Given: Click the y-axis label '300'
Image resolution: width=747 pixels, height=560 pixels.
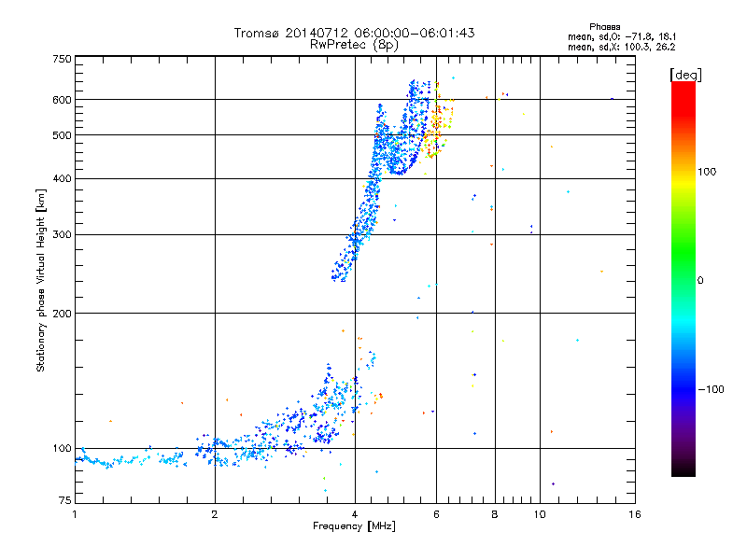Looking at the screenshot, I should click(62, 235).
